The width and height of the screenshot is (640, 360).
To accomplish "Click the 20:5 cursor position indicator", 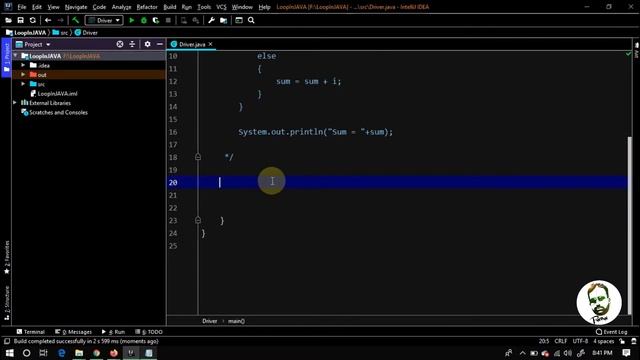I will point(544,341).
